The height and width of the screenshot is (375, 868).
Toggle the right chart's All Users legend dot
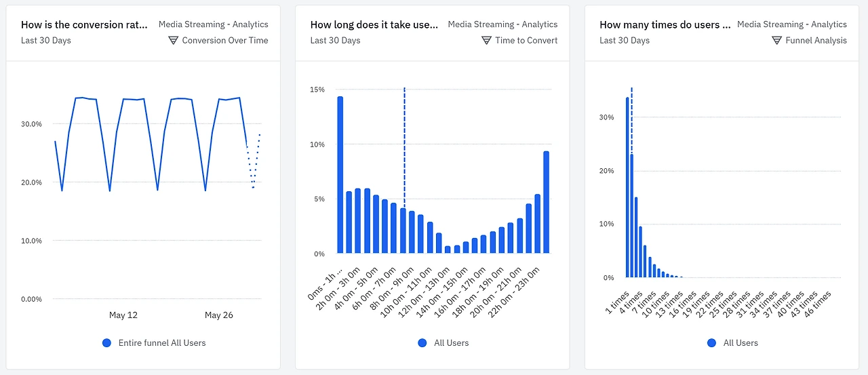pos(711,343)
